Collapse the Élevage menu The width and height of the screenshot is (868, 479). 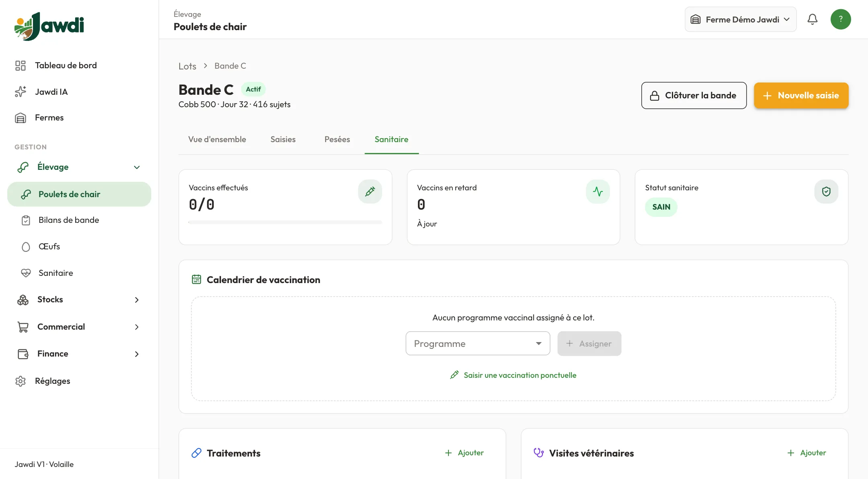pos(79,167)
